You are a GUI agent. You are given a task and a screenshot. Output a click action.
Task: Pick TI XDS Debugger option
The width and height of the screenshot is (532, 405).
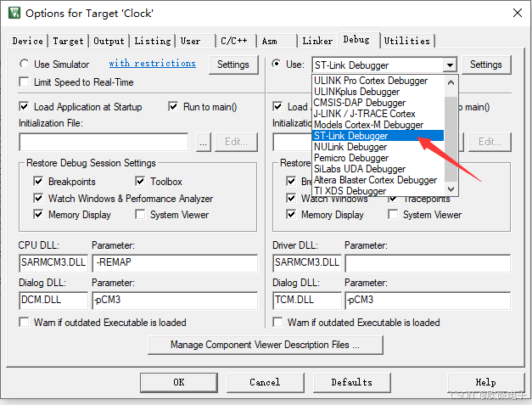tap(378, 191)
